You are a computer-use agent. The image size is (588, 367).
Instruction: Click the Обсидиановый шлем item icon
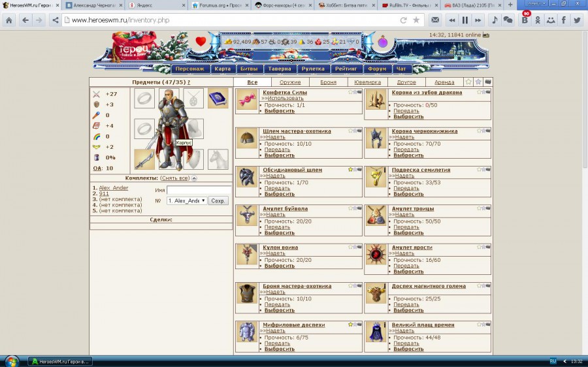247,176
